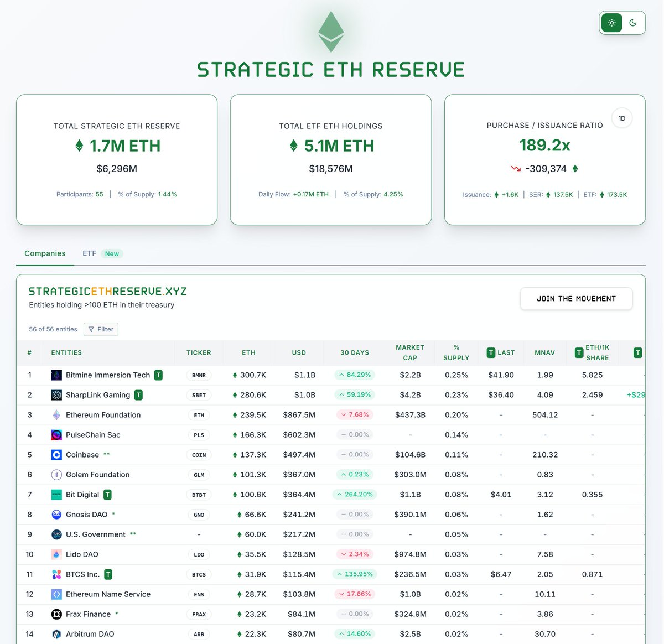The height and width of the screenshot is (644, 664).
Task: Open the Lido DAO entity name
Action: [82, 554]
